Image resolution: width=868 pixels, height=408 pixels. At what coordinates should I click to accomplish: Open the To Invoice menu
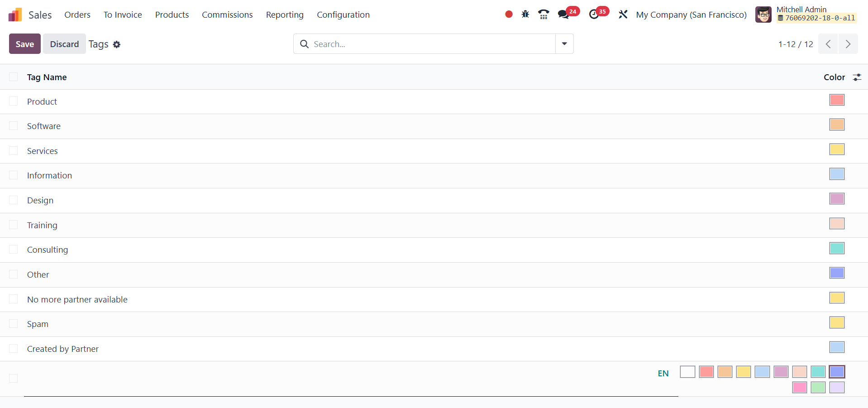tap(123, 14)
